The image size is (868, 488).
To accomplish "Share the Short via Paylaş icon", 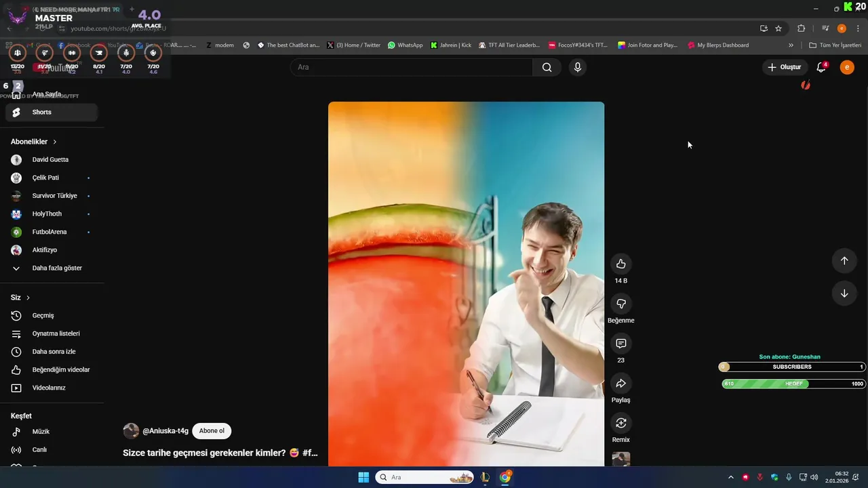I will coord(620,384).
